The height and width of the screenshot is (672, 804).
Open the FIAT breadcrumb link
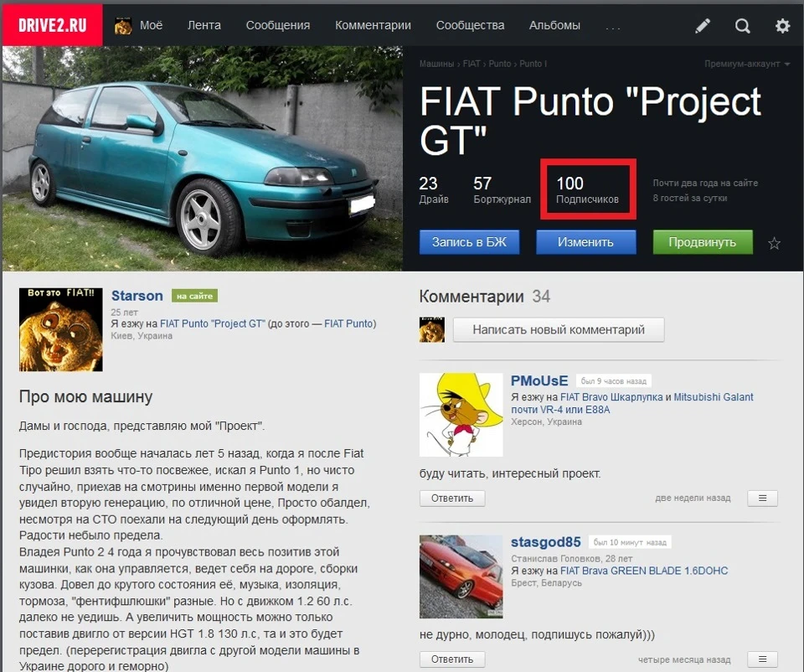[472, 64]
